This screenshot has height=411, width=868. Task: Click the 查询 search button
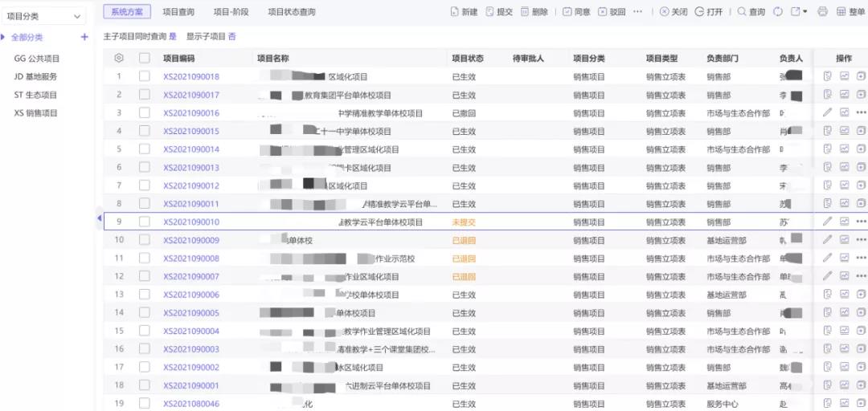click(751, 12)
